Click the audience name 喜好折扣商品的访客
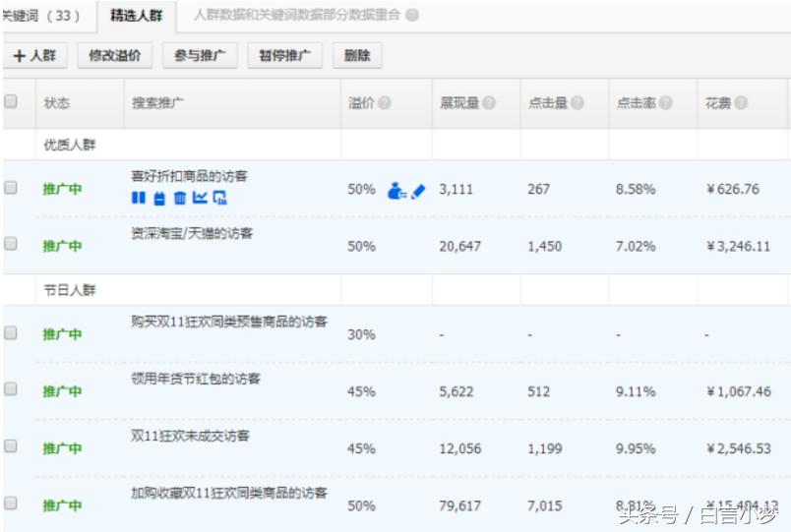791x532 pixels. click(x=189, y=176)
